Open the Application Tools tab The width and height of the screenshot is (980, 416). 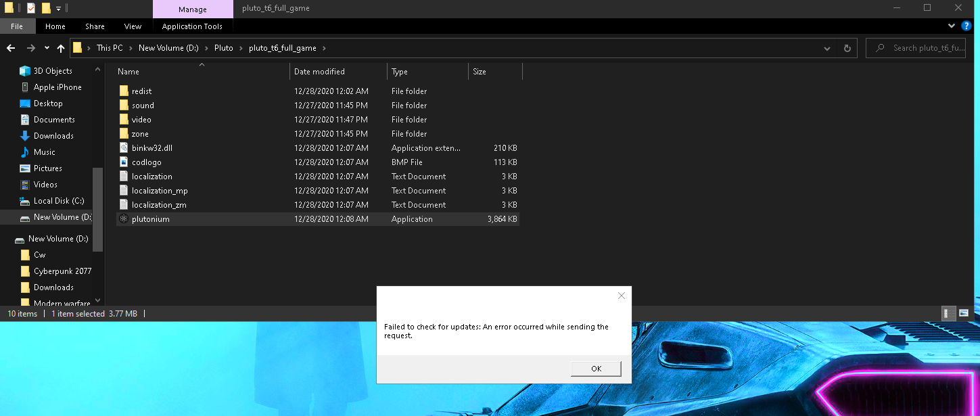pyautogui.click(x=192, y=26)
